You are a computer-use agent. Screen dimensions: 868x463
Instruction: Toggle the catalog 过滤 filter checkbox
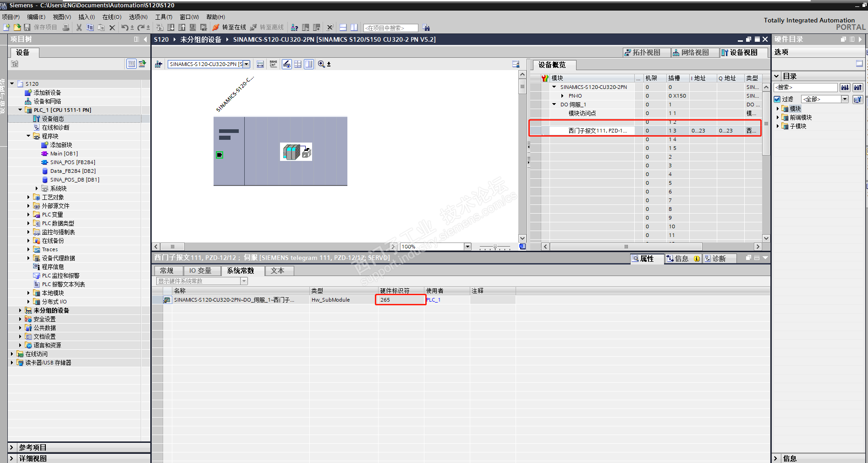tap(777, 99)
